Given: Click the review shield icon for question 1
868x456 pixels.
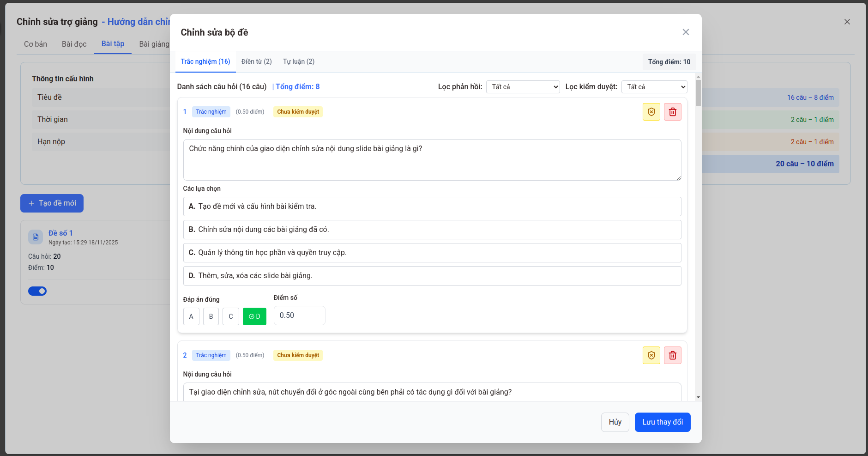Looking at the screenshot, I should coord(651,112).
